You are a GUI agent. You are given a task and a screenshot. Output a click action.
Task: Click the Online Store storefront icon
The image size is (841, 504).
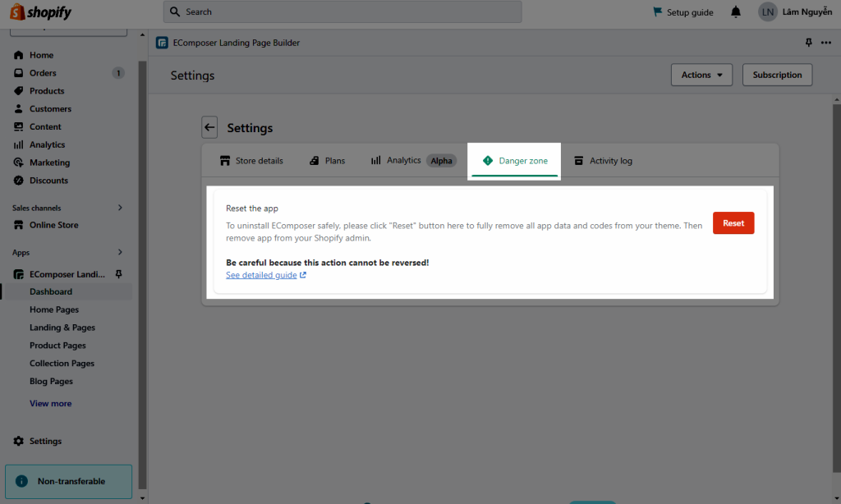click(x=19, y=225)
